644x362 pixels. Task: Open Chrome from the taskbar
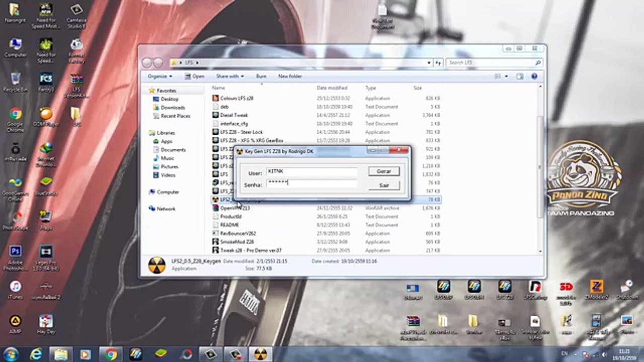pos(111,354)
